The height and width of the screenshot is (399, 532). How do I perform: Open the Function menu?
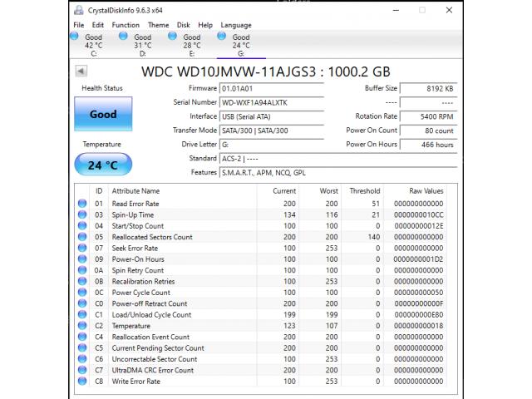[x=126, y=25]
